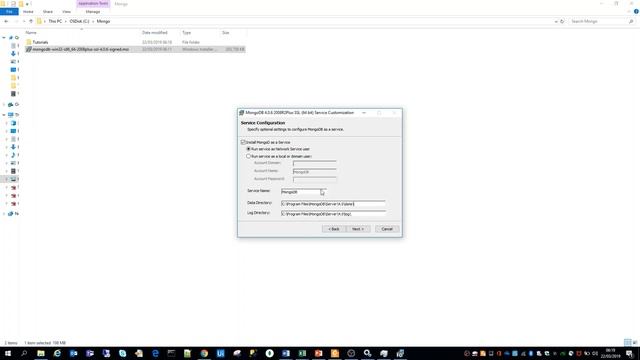Open Skype from taskbar
This screenshot has height=360, width=640.
(122, 353)
